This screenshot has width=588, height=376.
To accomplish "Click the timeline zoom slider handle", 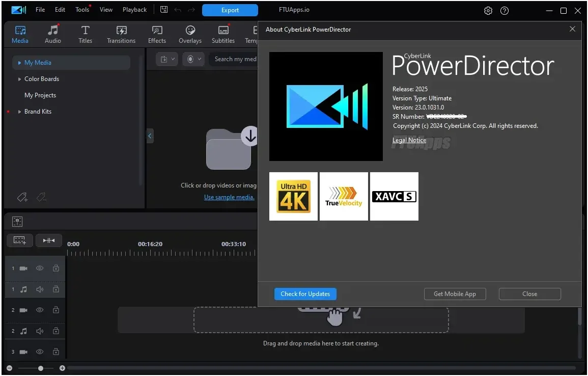I will 41,368.
